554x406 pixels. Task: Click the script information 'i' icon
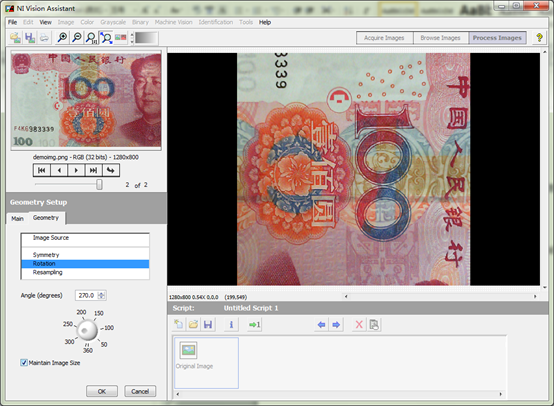[x=231, y=324]
